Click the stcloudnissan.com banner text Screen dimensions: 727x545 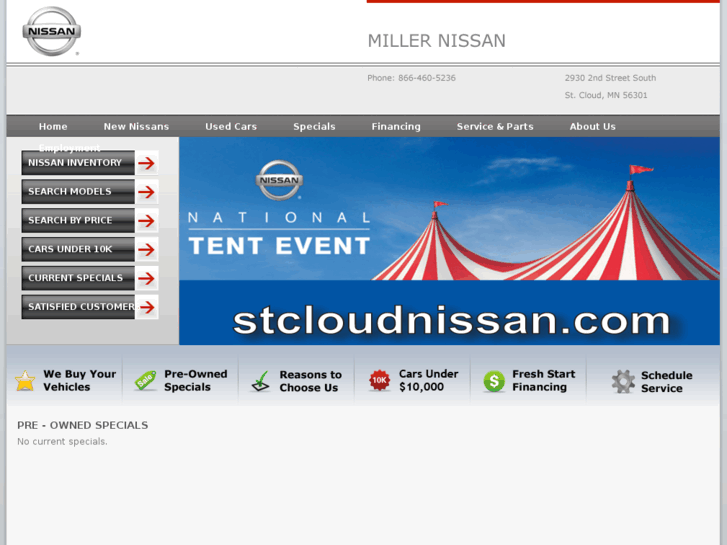[451, 320]
